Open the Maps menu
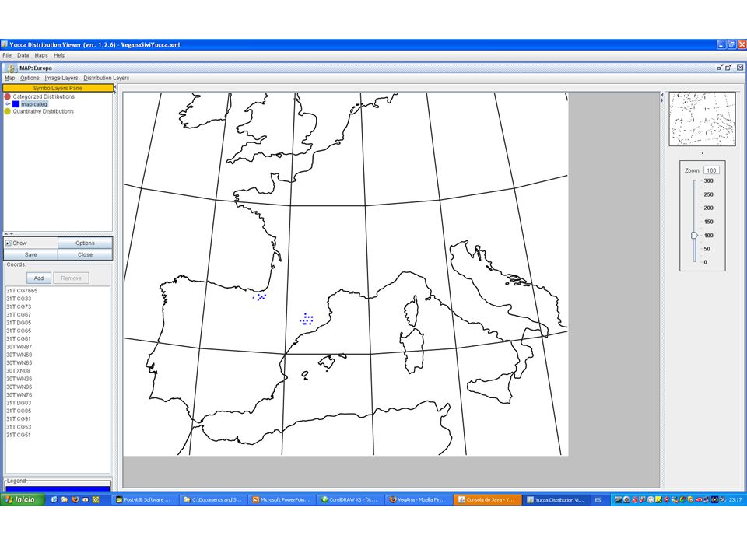 [41, 55]
